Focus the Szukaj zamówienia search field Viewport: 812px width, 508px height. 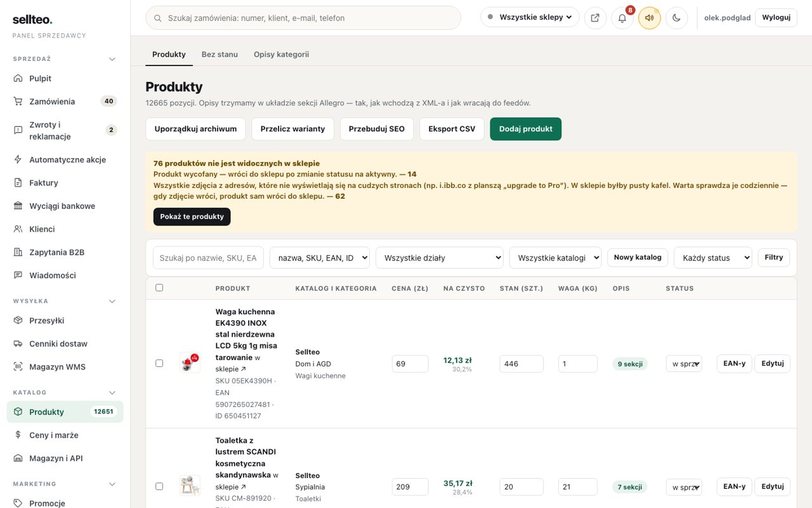tap(303, 18)
